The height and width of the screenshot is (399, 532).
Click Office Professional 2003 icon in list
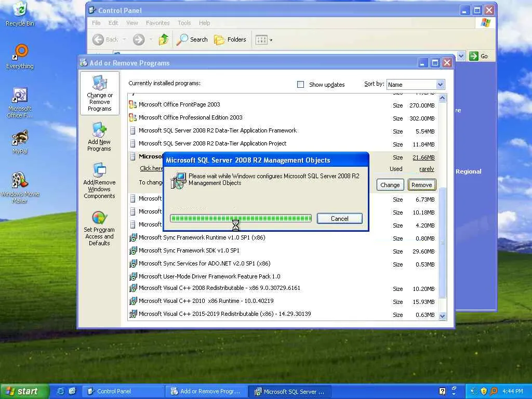132,118
